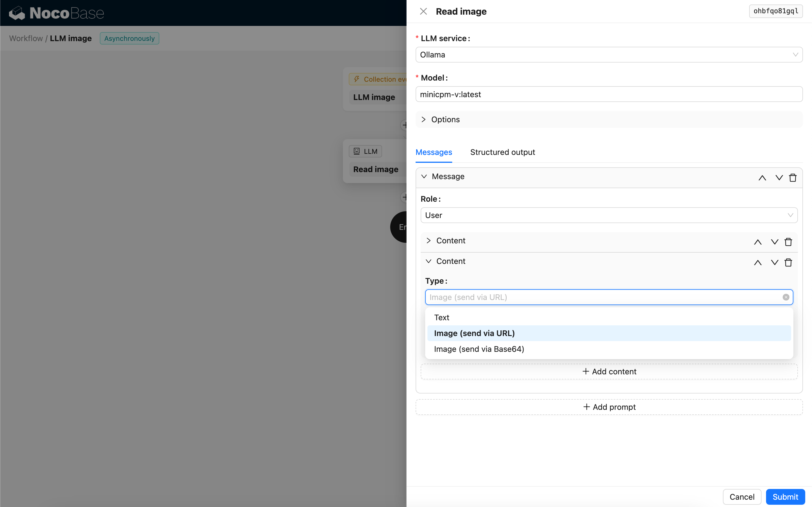Move the expanded second Content item up

pos(758,262)
